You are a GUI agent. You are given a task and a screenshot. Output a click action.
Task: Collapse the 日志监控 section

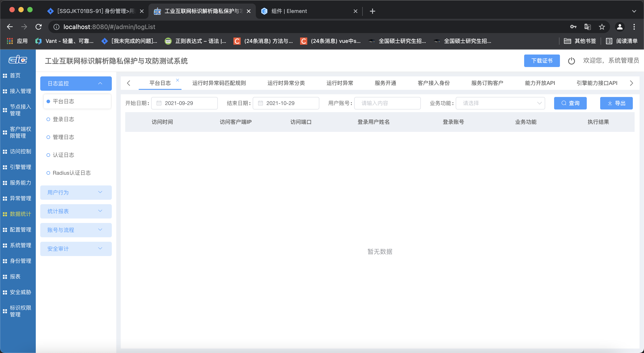[76, 83]
